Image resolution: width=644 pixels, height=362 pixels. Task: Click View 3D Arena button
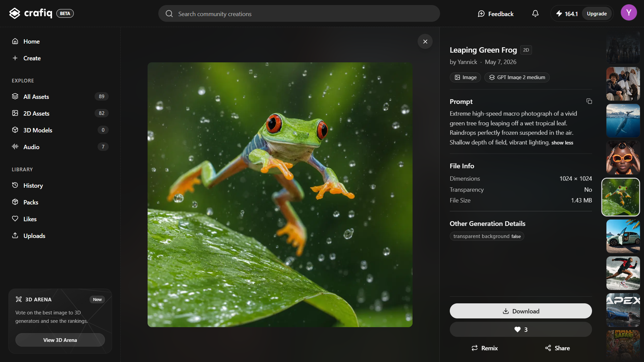click(x=60, y=340)
